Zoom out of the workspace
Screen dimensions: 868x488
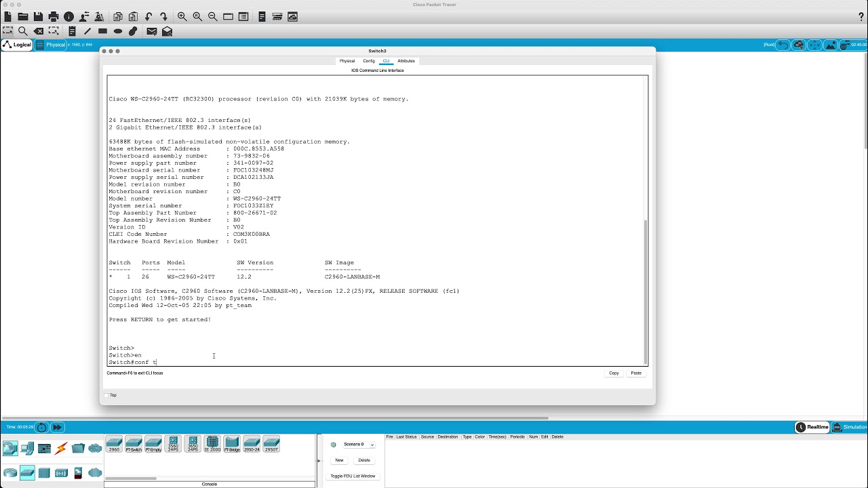212,16
